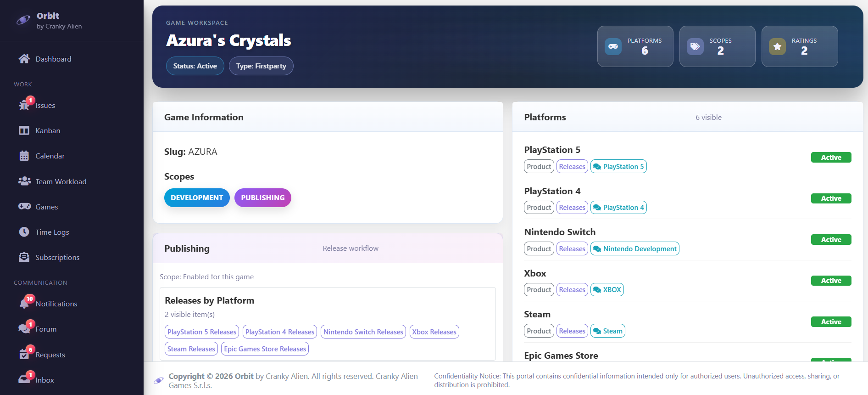Open the Subscriptions page

coord(72,257)
